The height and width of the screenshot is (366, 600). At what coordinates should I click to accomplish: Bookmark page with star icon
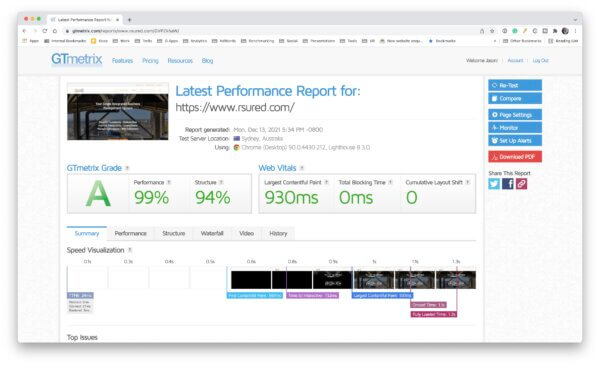[492, 31]
